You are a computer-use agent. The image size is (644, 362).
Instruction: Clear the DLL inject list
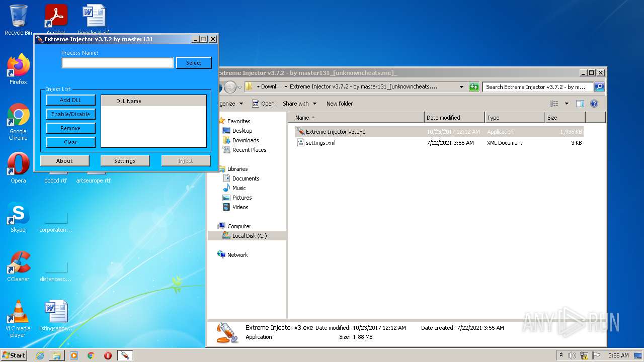tap(70, 142)
